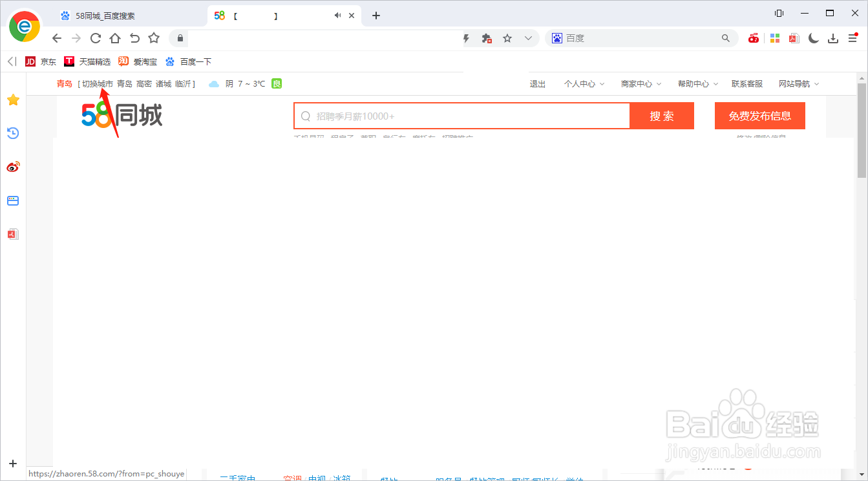Open the browser main menu icon
This screenshot has height=481, width=868.
click(853, 38)
